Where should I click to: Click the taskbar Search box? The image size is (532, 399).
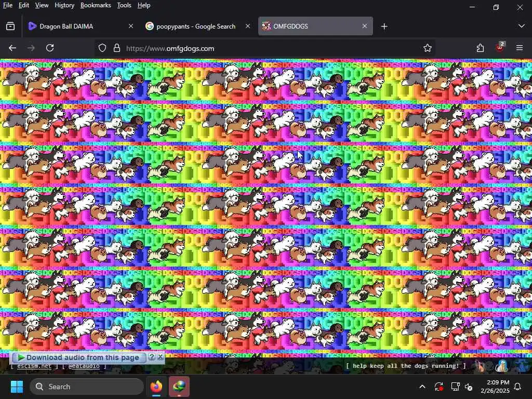pyautogui.click(x=87, y=387)
